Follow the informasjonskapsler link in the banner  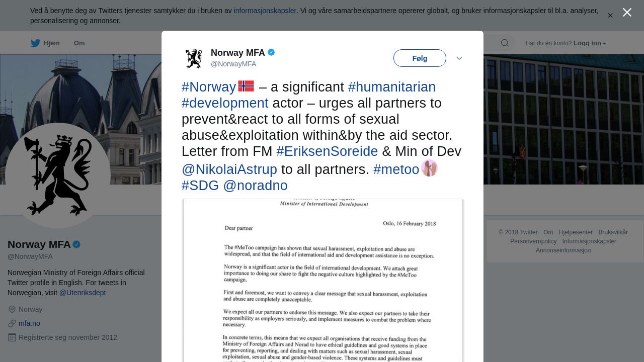(x=265, y=11)
